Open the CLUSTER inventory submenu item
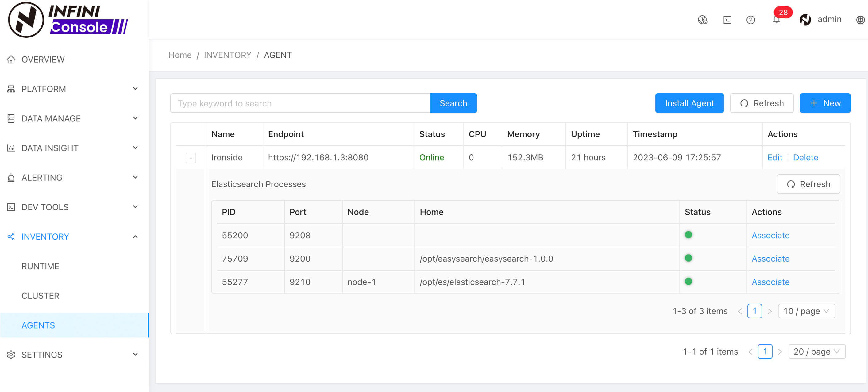Viewport: 868px width, 392px height. coord(41,295)
